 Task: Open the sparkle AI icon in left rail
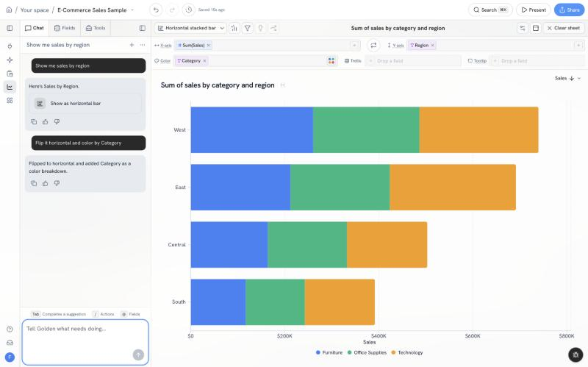click(x=10, y=60)
